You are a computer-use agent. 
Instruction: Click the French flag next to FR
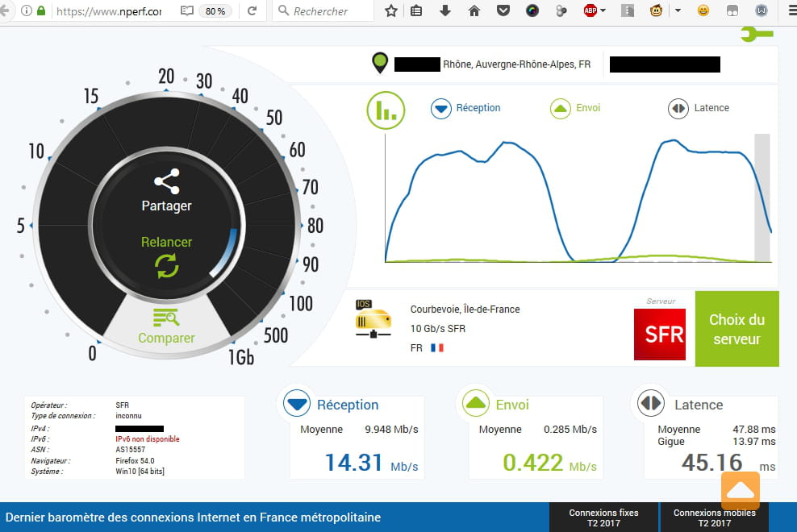tap(437, 348)
